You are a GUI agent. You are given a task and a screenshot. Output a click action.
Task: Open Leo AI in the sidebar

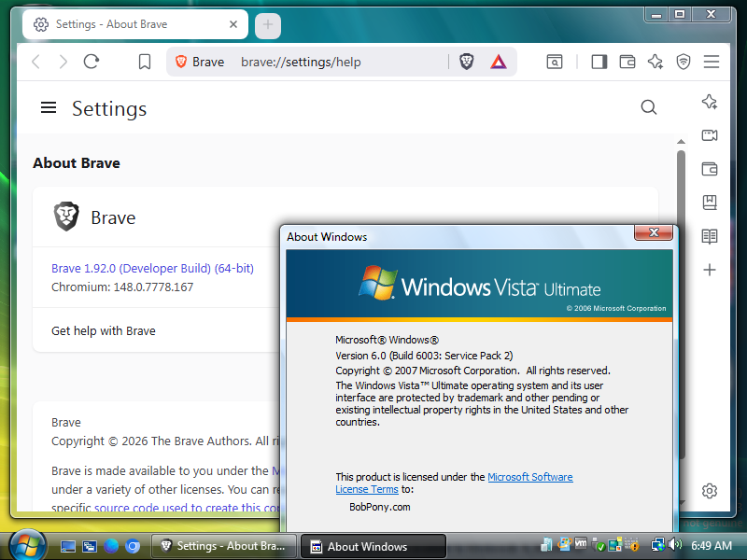click(710, 102)
